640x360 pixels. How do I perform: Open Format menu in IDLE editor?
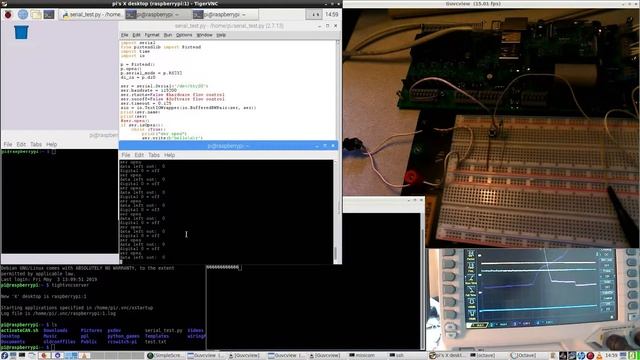click(x=152, y=35)
